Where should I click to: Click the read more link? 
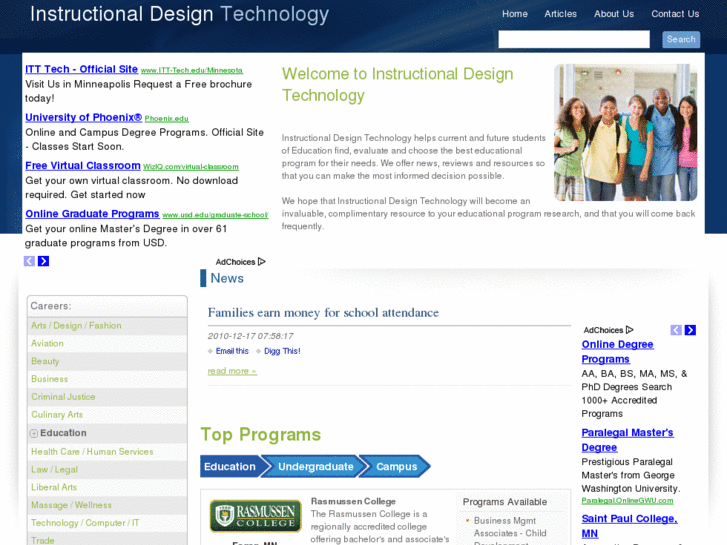pos(232,371)
